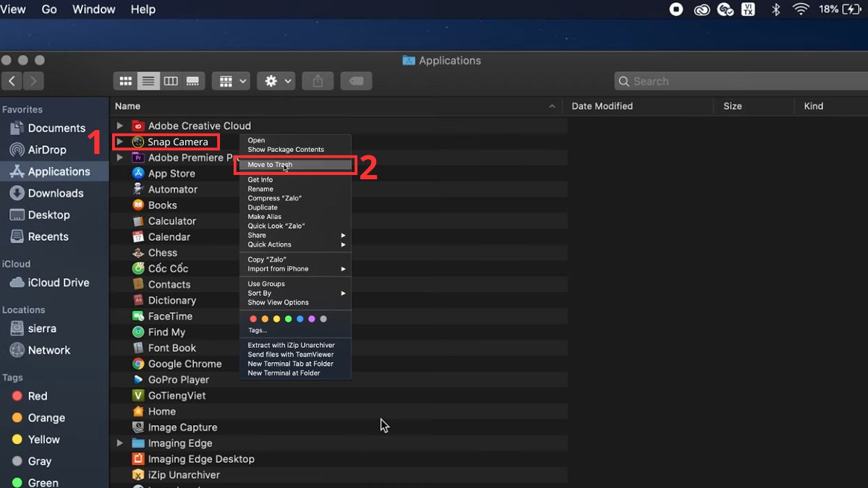The height and width of the screenshot is (488, 868).
Task: Open the group-by dropdown in toolbar
Action: (231, 81)
